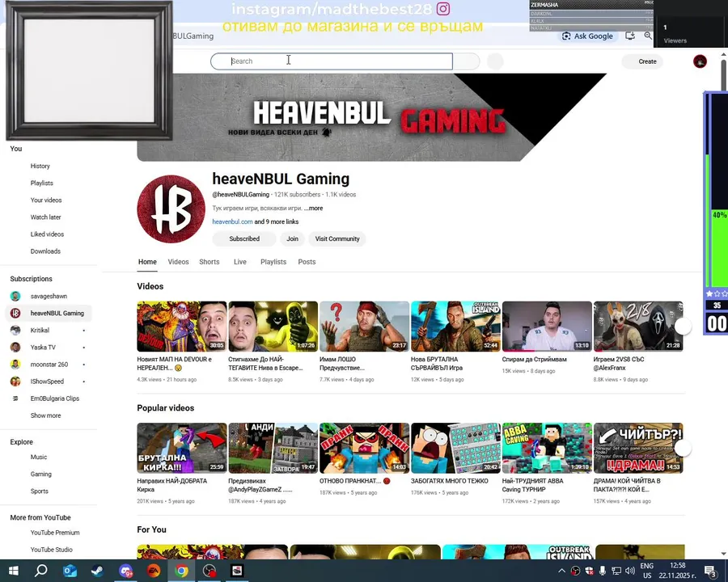The width and height of the screenshot is (728, 582).
Task: Click the Subscribed button
Action: 244,238
